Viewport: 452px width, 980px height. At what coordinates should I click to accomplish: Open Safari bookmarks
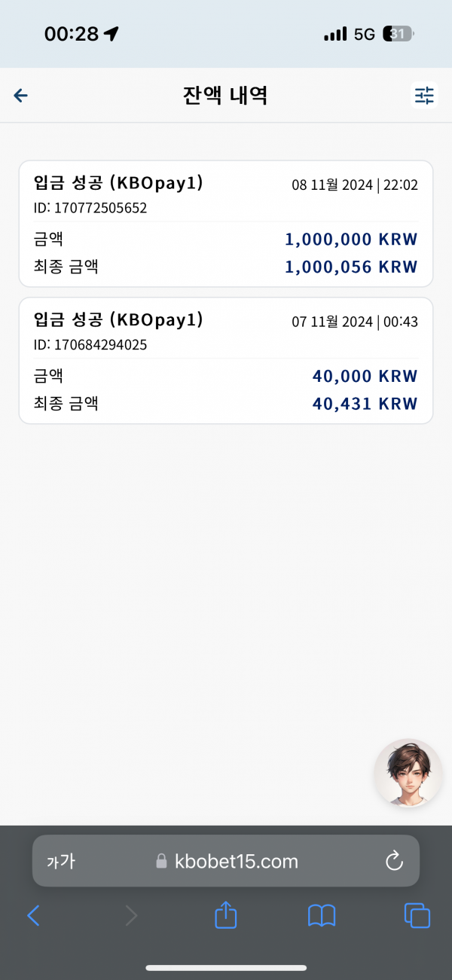[x=322, y=916]
